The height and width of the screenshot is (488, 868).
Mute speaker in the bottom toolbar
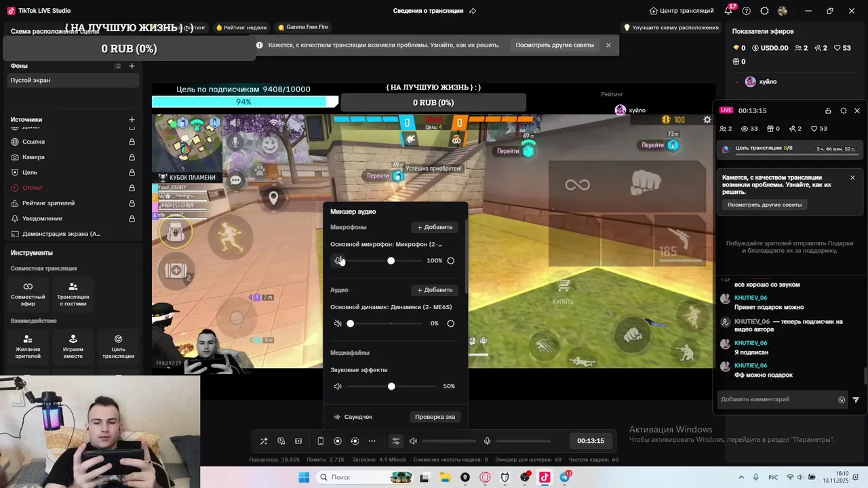(413, 441)
